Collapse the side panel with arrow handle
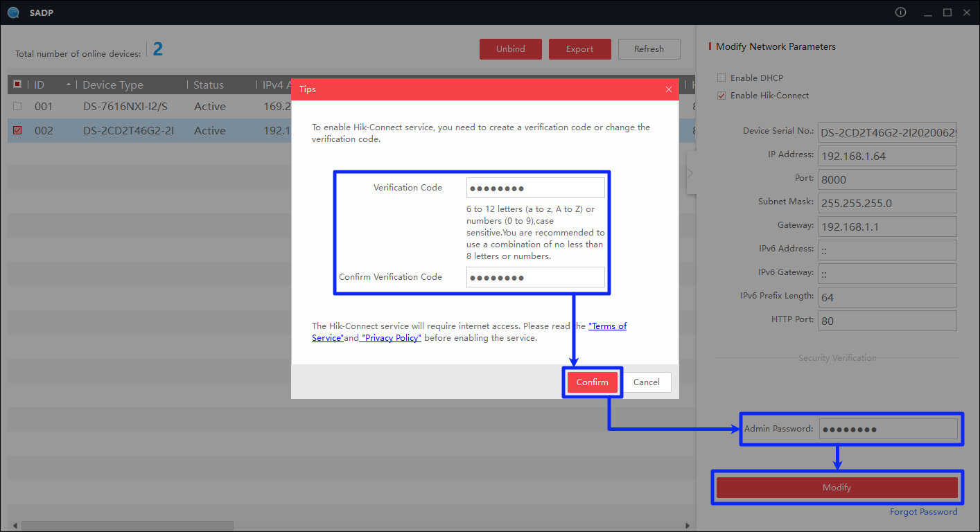The width and height of the screenshot is (980, 532). (690, 172)
